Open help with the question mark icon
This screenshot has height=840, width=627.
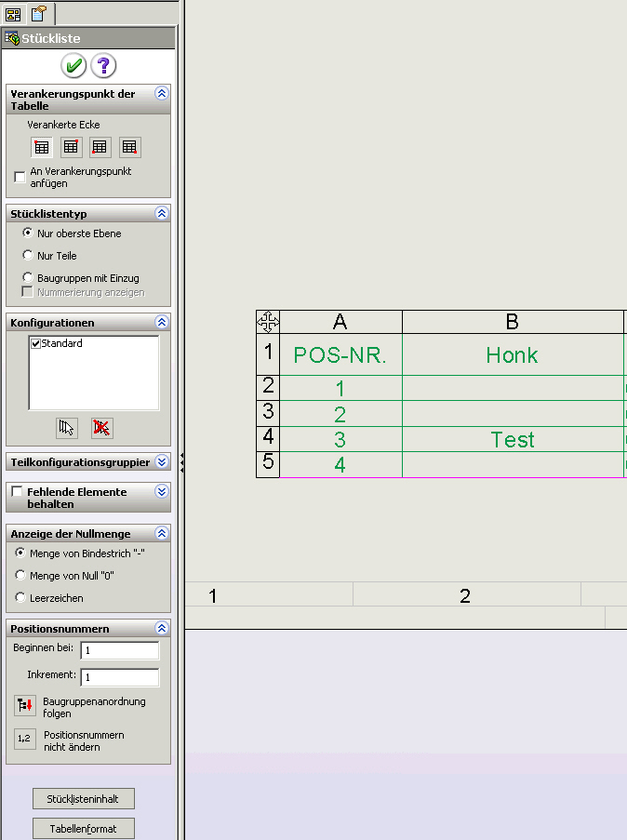[103, 65]
